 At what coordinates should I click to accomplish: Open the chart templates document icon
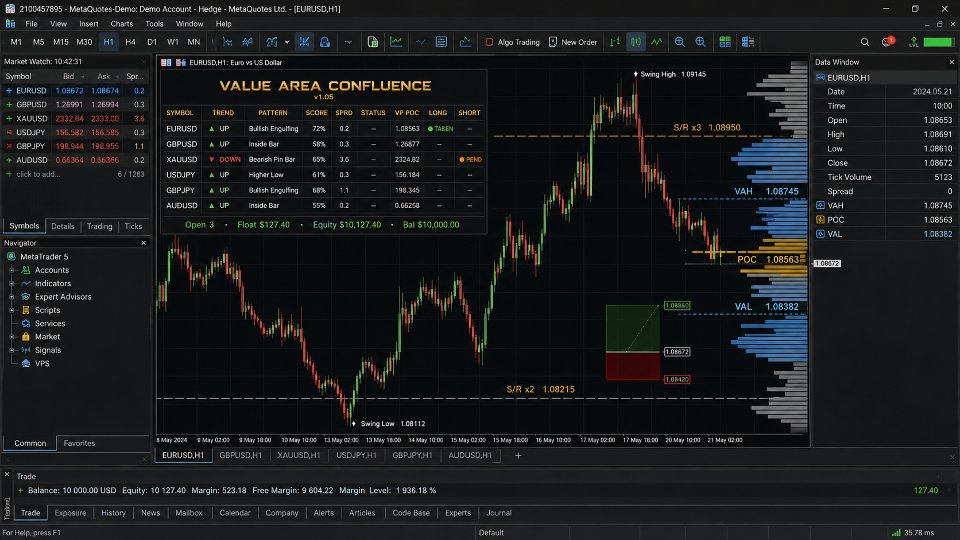click(x=373, y=42)
